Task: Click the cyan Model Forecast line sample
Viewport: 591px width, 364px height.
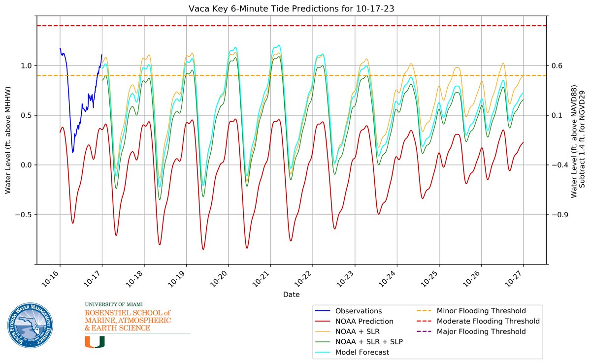Action: tap(323, 353)
